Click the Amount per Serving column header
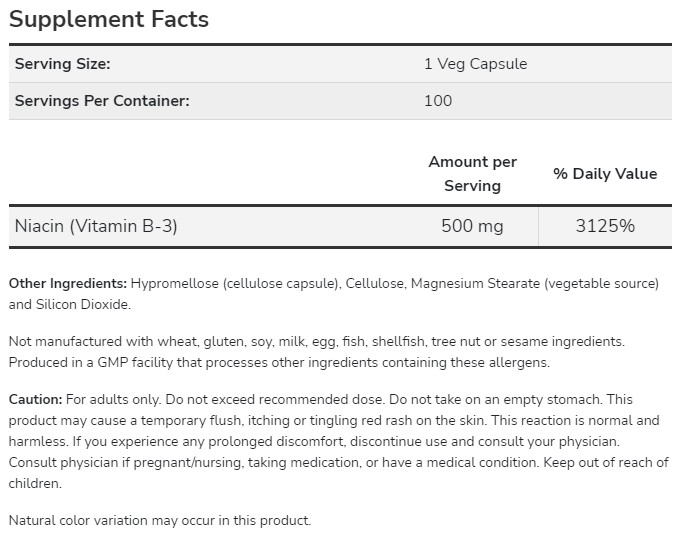 (x=472, y=173)
